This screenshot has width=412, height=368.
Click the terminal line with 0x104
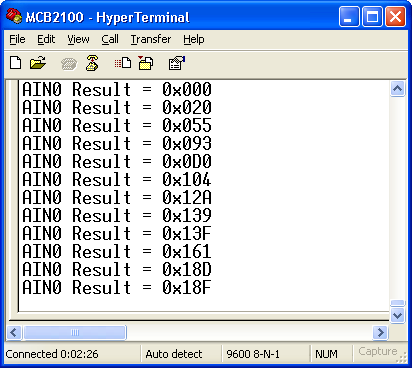117,179
